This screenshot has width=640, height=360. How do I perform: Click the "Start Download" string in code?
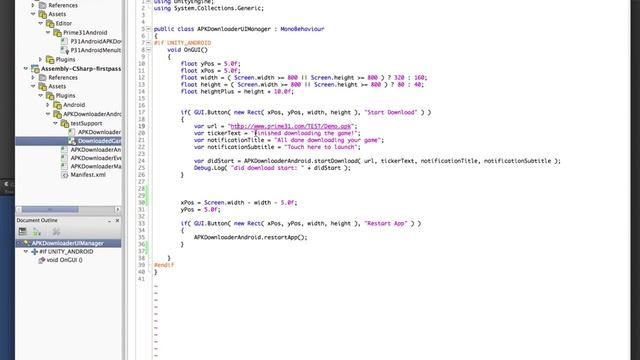391,112
